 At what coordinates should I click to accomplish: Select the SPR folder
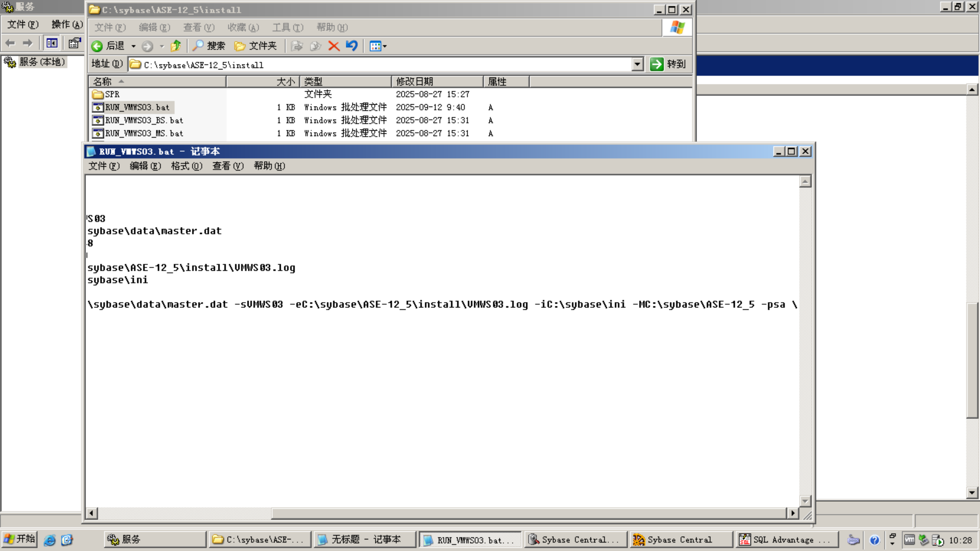point(106,94)
